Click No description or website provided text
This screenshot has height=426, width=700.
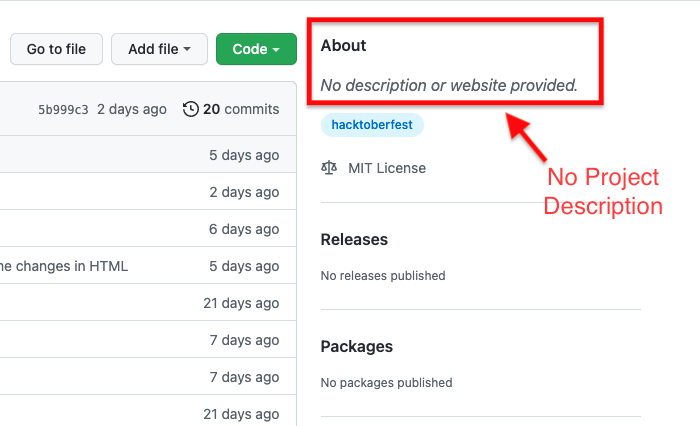click(449, 85)
